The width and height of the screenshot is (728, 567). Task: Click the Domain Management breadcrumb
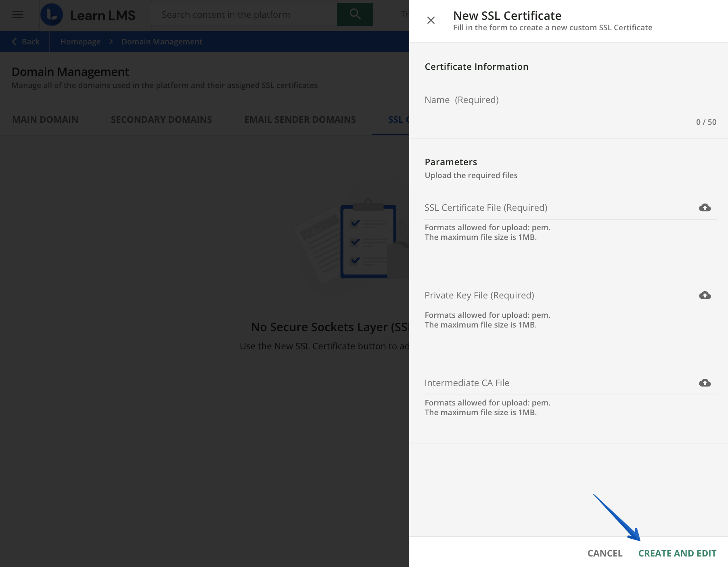pos(162,41)
